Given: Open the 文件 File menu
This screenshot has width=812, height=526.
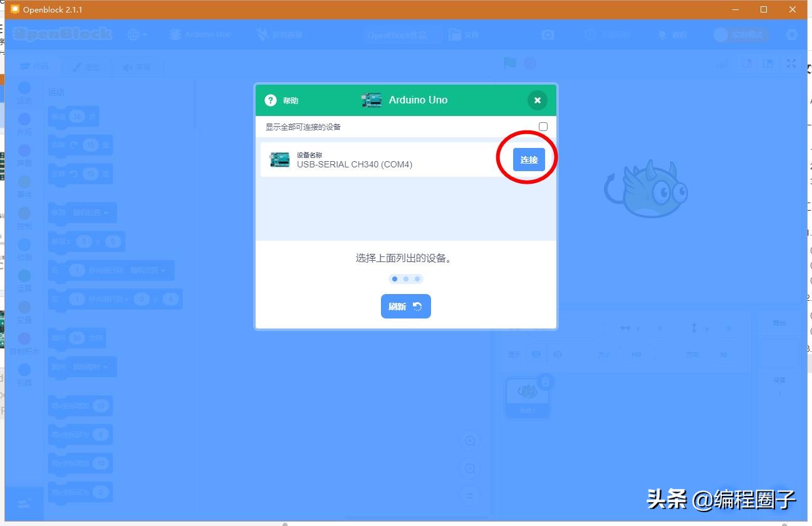Looking at the screenshot, I should point(465,34).
